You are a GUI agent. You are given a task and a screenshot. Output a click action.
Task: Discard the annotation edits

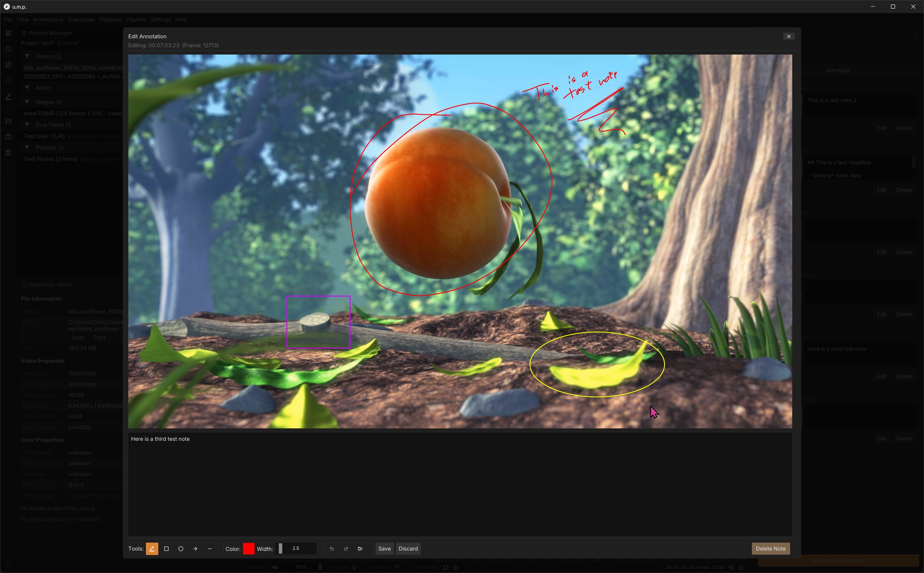[x=408, y=548]
